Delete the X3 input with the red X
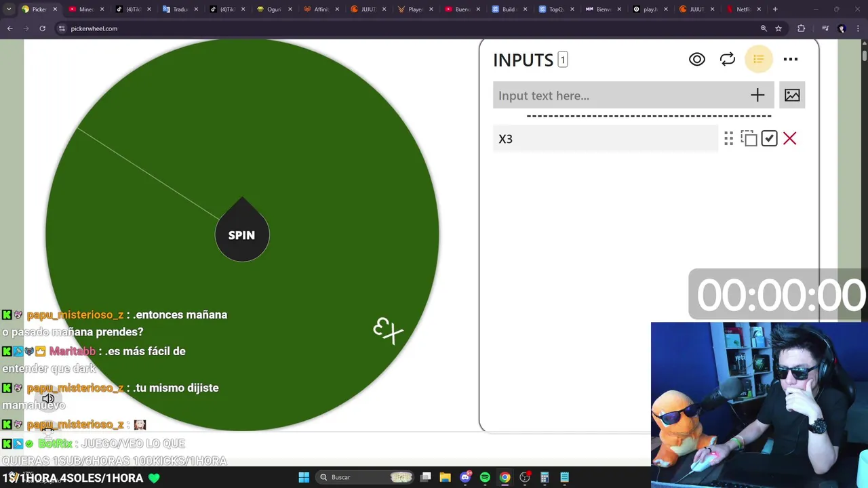This screenshot has width=868, height=488. 789,139
